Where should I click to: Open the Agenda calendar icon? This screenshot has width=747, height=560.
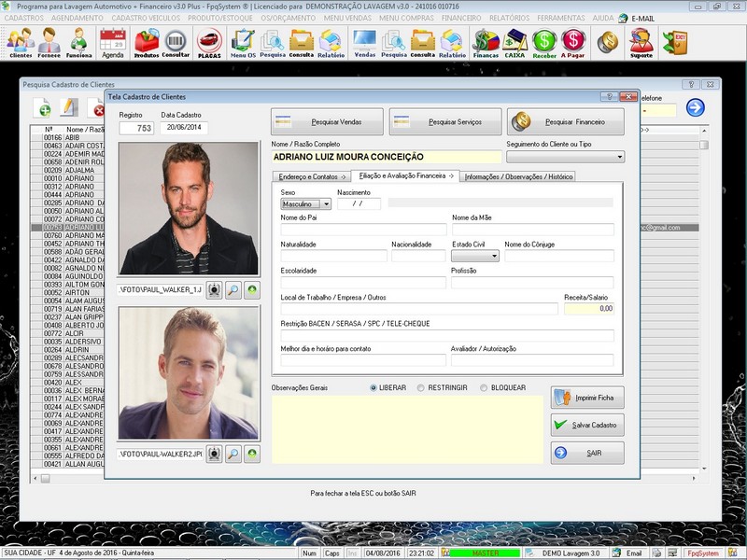pyautogui.click(x=113, y=43)
